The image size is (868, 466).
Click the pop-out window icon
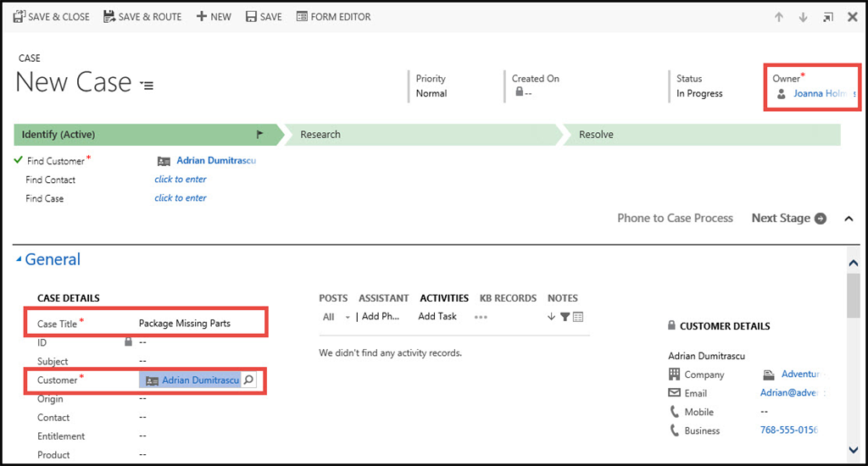[827, 17]
